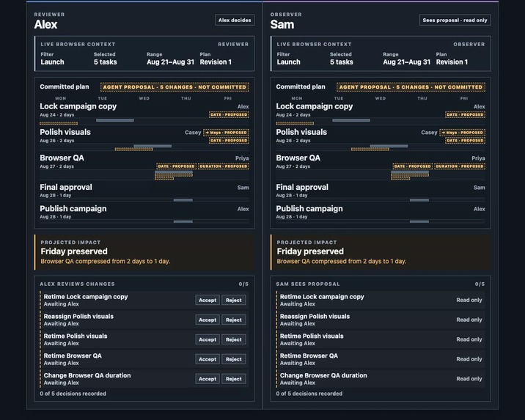Click '0 of 5 decisions recorded' under Alex's list
The image size is (525, 420).
click(x=73, y=394)
